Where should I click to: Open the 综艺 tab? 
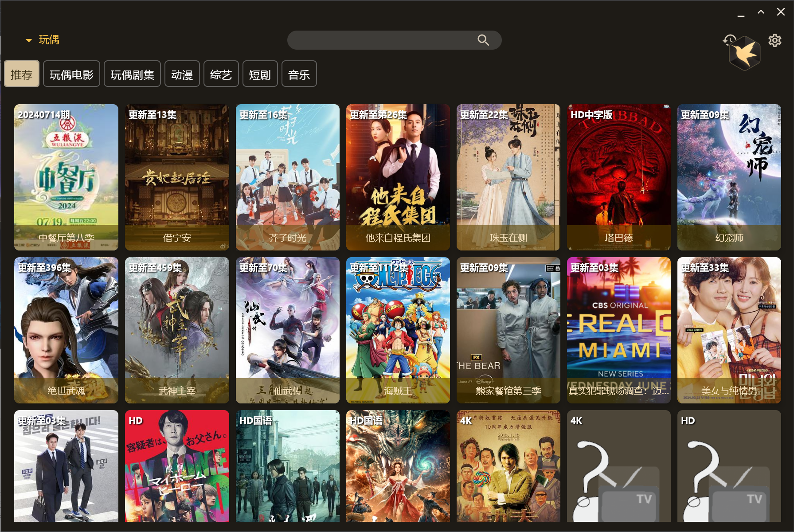(x=221, y=74)
